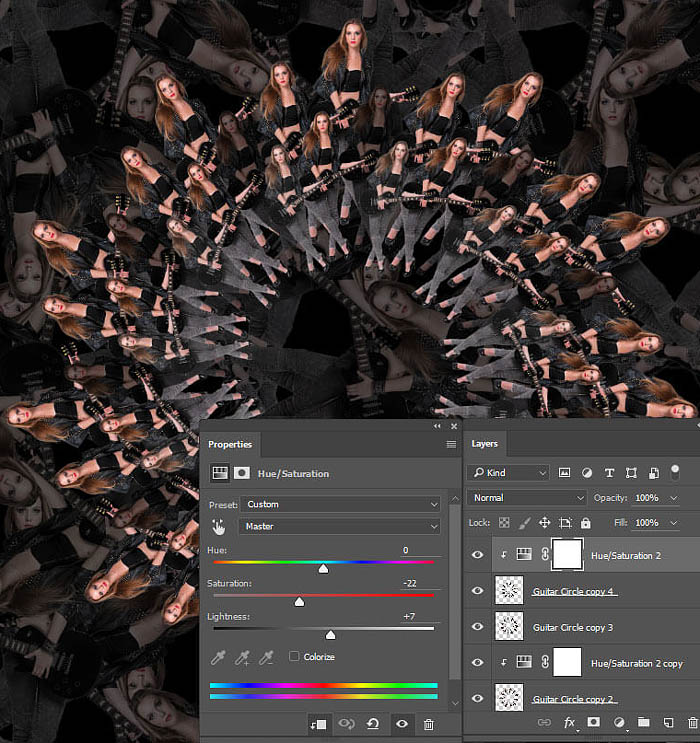Screen dimensions: 700x743
Task: Select the Guitar Circle copy 3 layer name
Action: click(573, 627)
